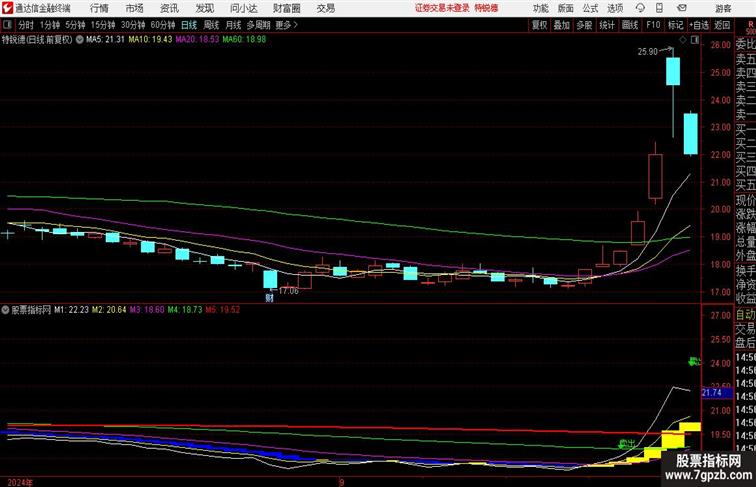Click the M4: 18.73 indicator value
The height and width of the screenshot is (487, 756).
tap(185, 310)
